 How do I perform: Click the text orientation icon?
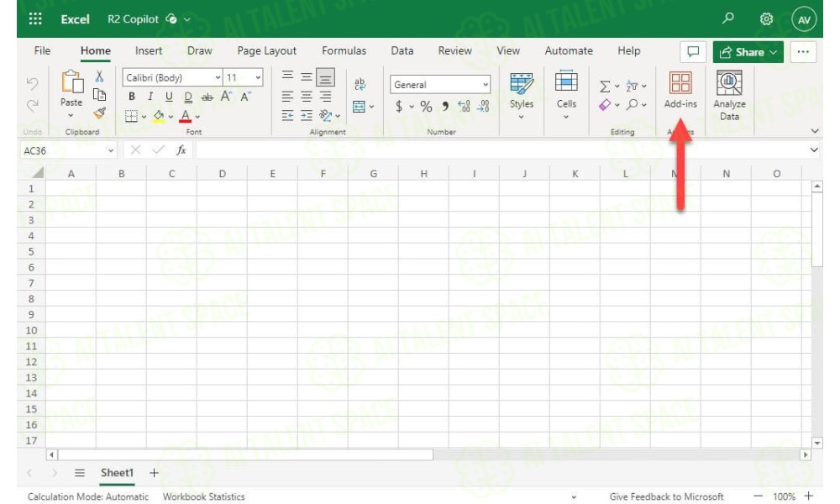point(324,116)
